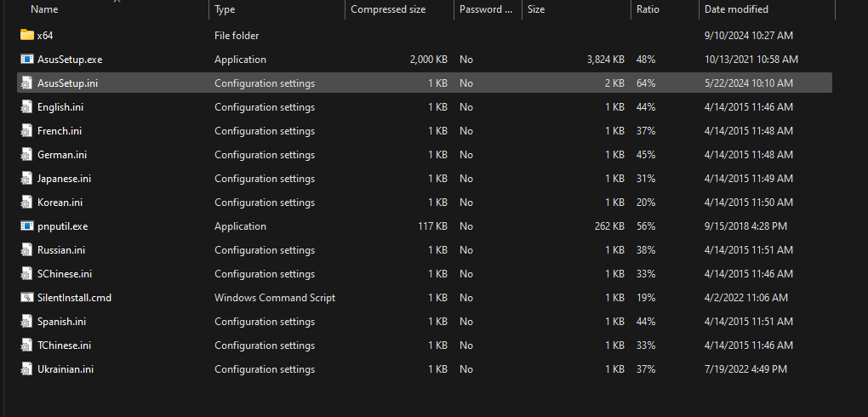The height and width of the screenshot is (417, 868).
Task: Click the 4/14/2015 11:49 AM date
Action: [x=748, y=179]
